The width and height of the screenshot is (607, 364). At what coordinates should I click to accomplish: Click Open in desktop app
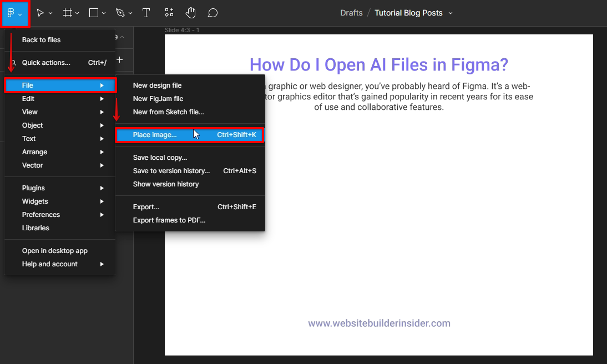(55, 251)
